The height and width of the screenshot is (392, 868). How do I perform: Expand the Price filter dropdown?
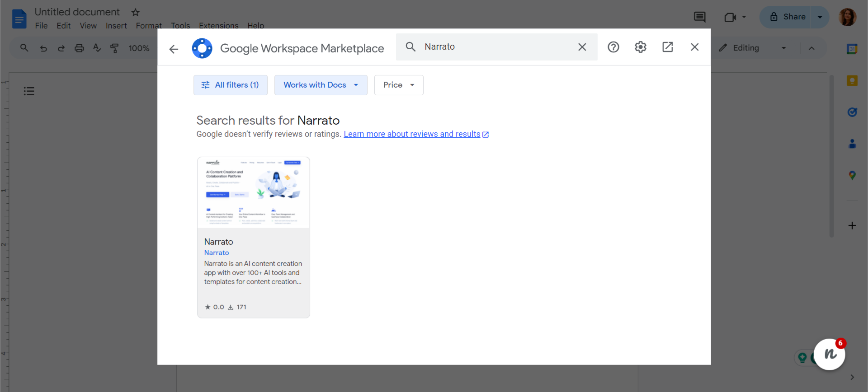click(399, 85)
